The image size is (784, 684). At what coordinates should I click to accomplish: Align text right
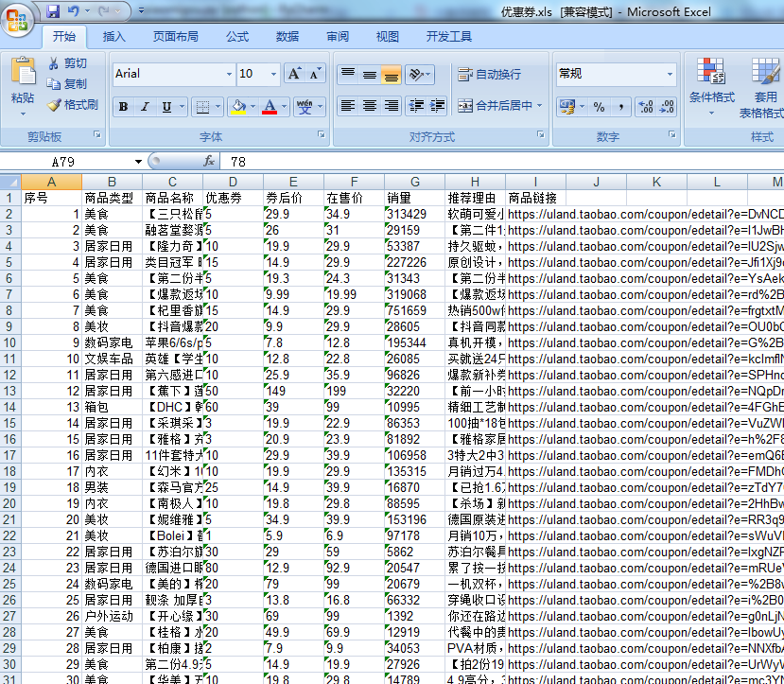tap(391, 106)
